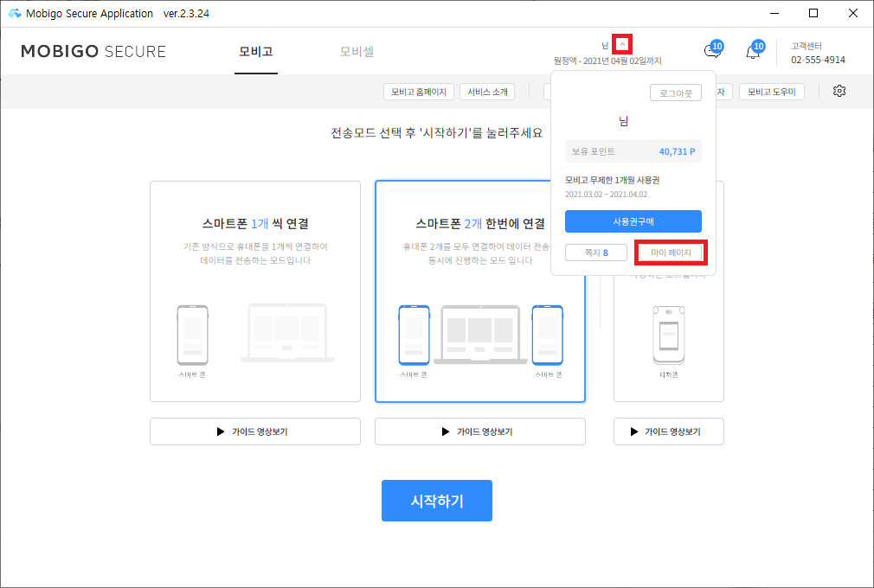Open 서비스 소개 page
The width and height of the screenshot is (874, 588).
pos(487,92)
